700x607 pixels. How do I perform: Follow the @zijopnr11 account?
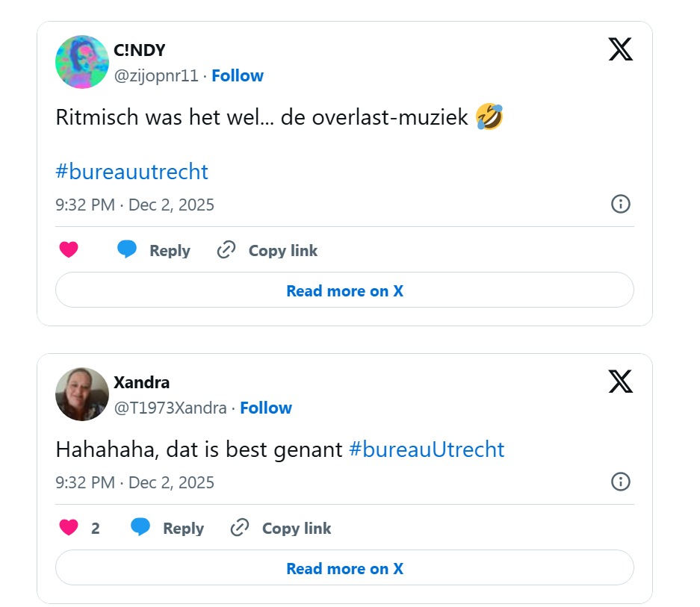[238, 75]
